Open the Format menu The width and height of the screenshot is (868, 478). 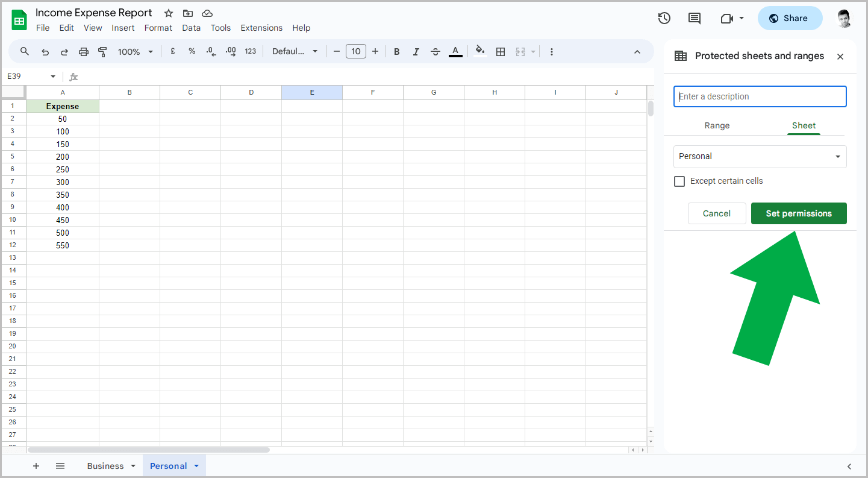click(x=158, y=28)
